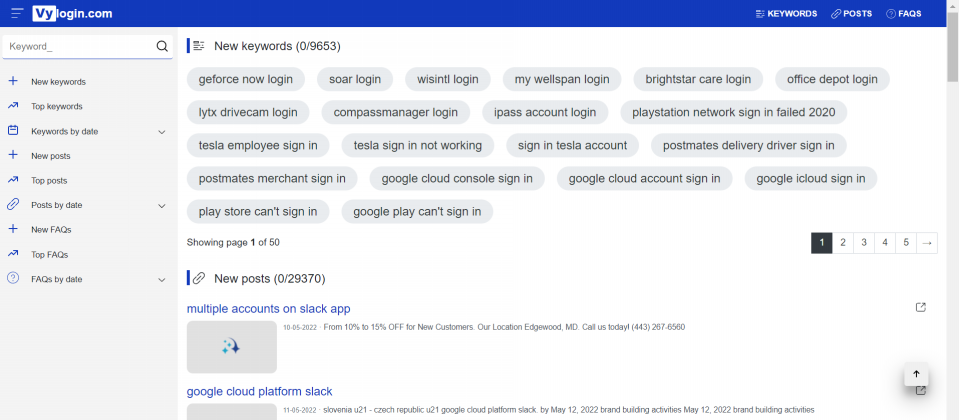Click the scroll-to-top arrow button

pos(916,374)
